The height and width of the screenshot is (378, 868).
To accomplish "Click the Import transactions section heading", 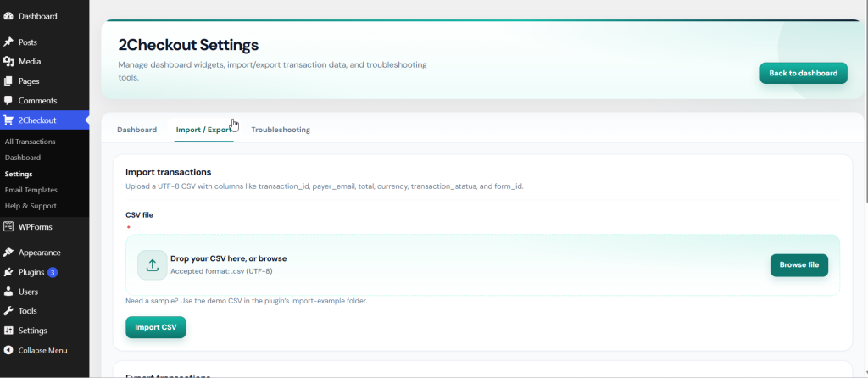I will (x=169, y=172).
